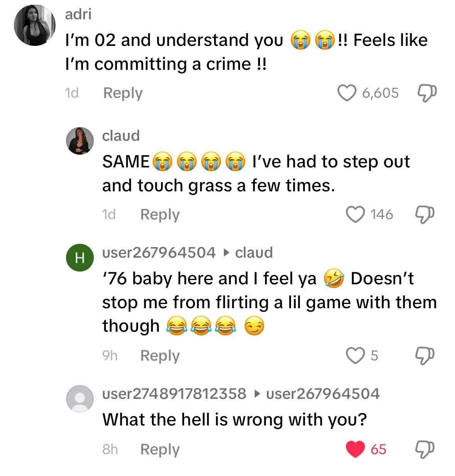Open claud's username link
The image size is (455, 476).
[121, 135]
